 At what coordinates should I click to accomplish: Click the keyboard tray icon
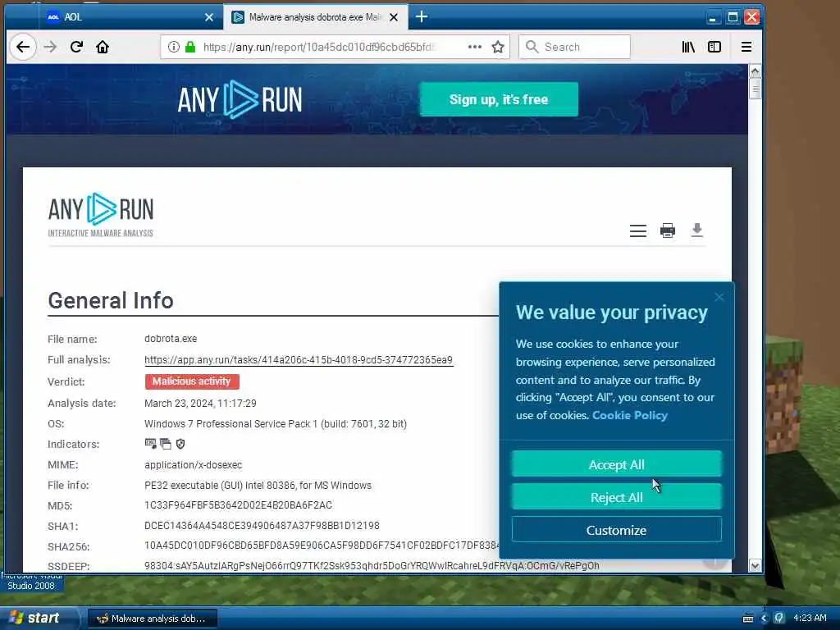pyautogui.click(x=748, y=619)
